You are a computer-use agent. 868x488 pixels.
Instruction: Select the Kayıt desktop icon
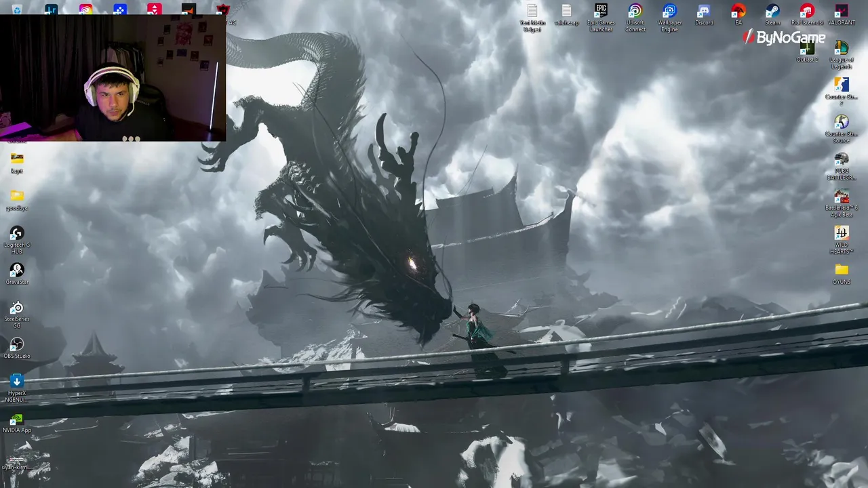click(x=17, y=163)
